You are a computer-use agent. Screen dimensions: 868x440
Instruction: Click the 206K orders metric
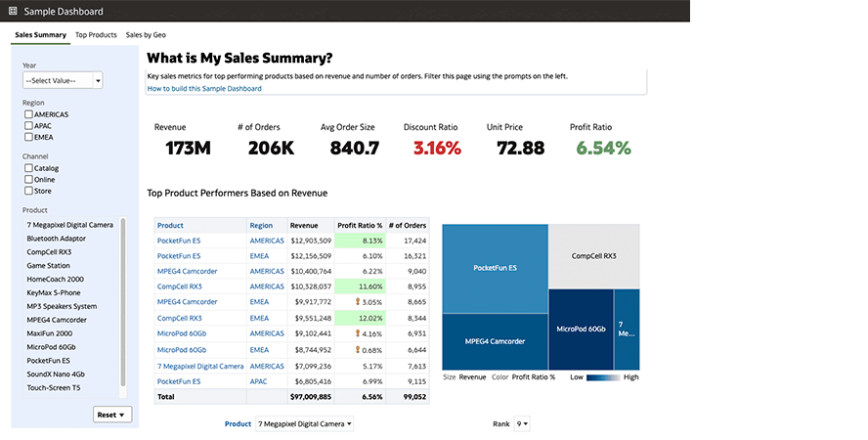coord(271,149)
